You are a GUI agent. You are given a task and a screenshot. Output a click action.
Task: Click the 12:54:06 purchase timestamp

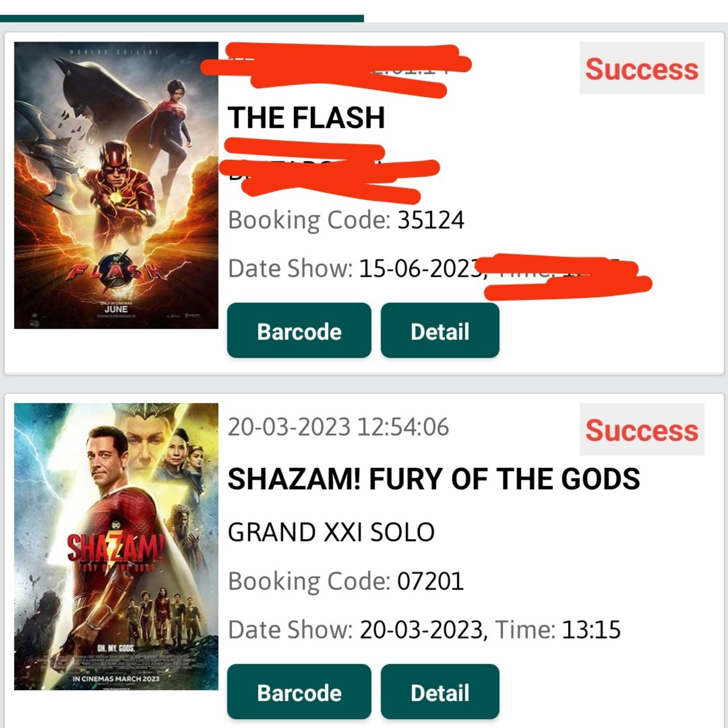pyautogui.click(x=403, y=427)
